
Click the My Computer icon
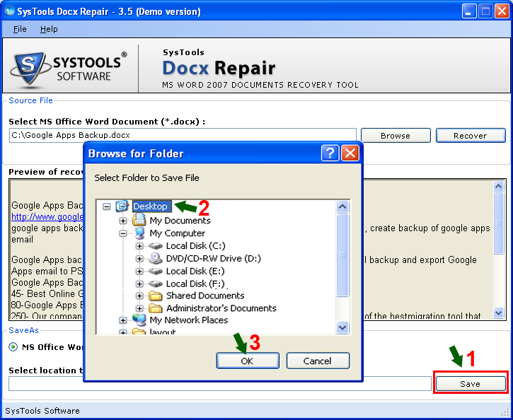(139, 233)
